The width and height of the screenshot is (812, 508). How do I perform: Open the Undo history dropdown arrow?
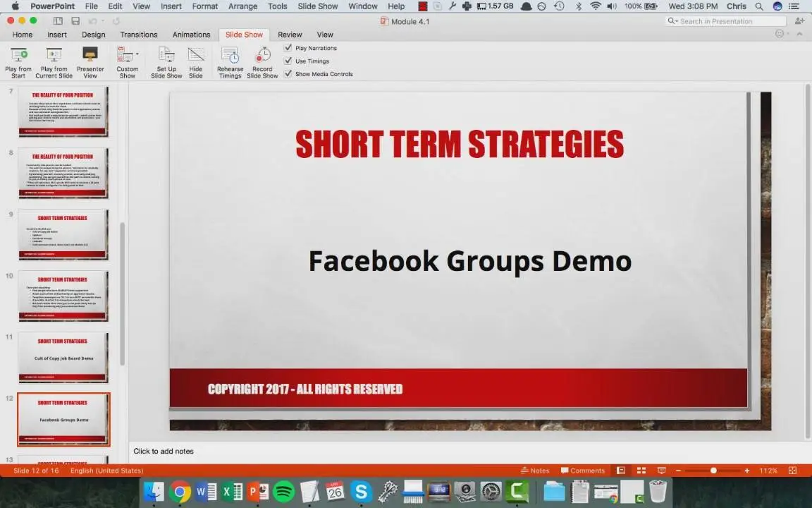(102, 21)
